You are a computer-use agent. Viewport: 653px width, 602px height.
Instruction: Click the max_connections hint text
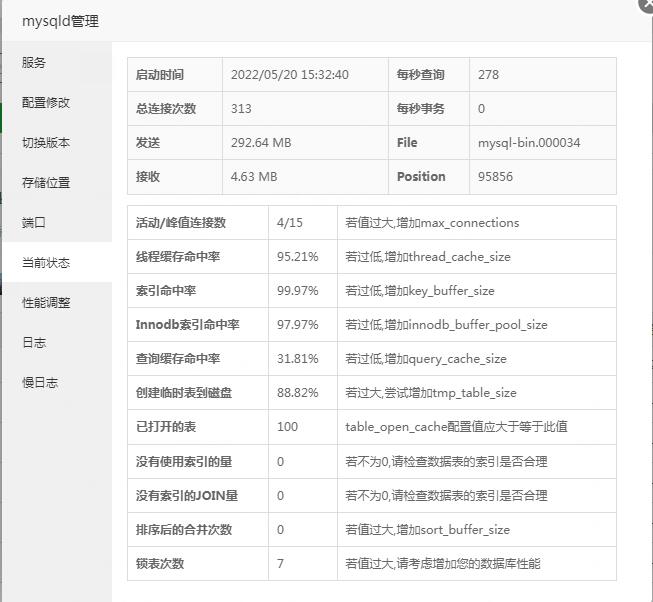[x=432, y=223]
